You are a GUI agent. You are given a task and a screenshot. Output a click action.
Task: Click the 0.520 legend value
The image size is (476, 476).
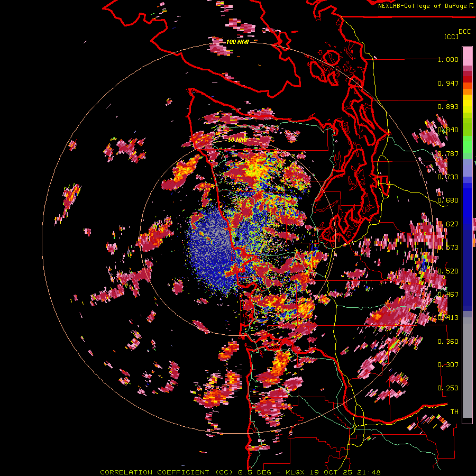(x=448, y=271)
